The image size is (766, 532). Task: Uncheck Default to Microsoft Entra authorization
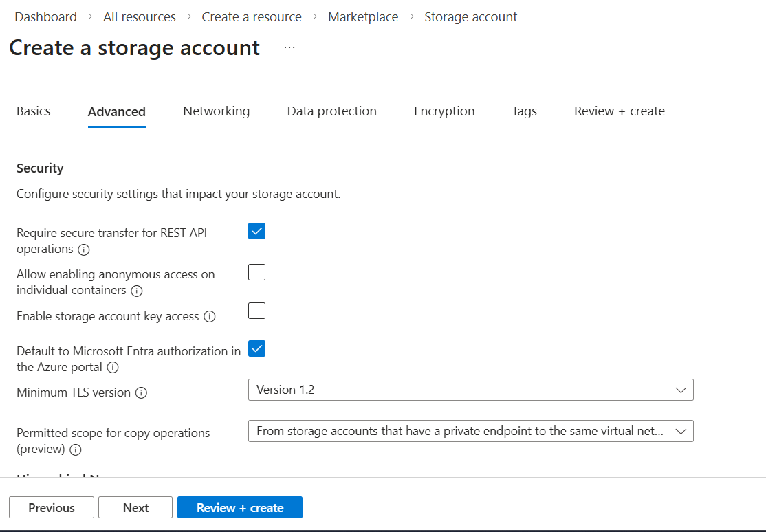pos(256,349)
